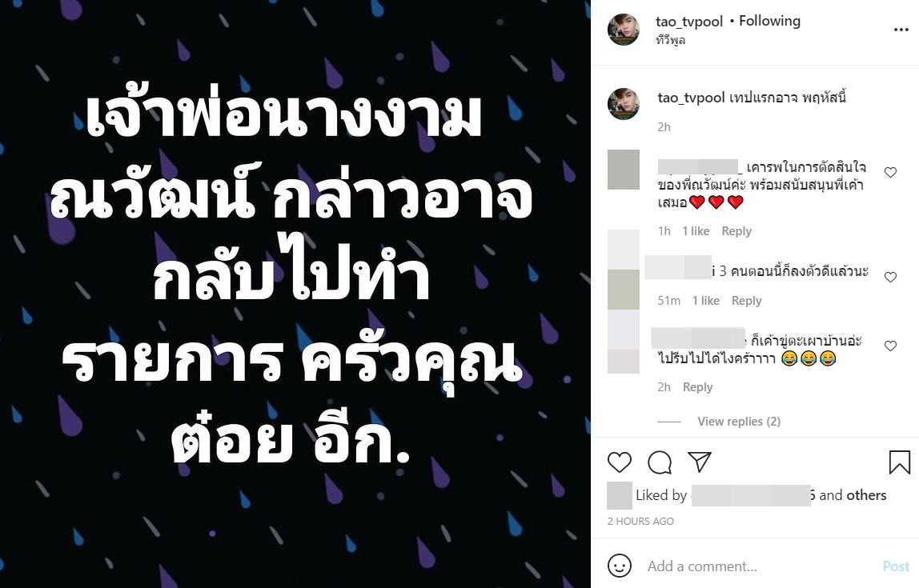The height and width of the screenshot is (588, 919).
Task: Reply to the first comment
Action: [x=736, y=230]
